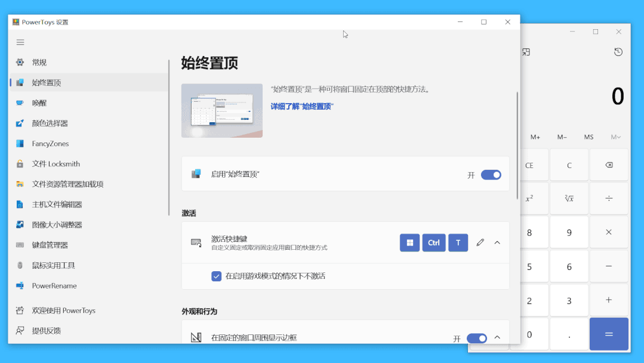Image resolution: width=644 pixels, height=363 pixels.
Task: Click Calculator decimal point button
Action: [569, 334]
